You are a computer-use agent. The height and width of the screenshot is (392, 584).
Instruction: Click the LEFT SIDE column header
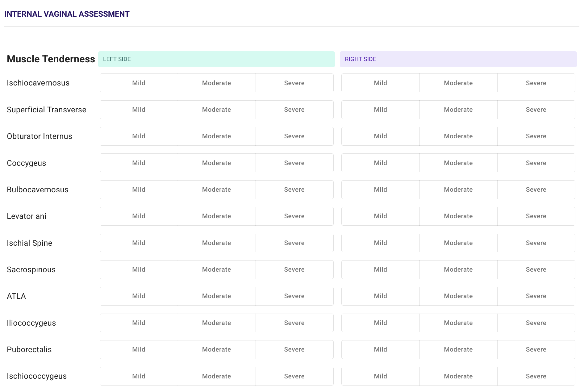pos(216,59)
